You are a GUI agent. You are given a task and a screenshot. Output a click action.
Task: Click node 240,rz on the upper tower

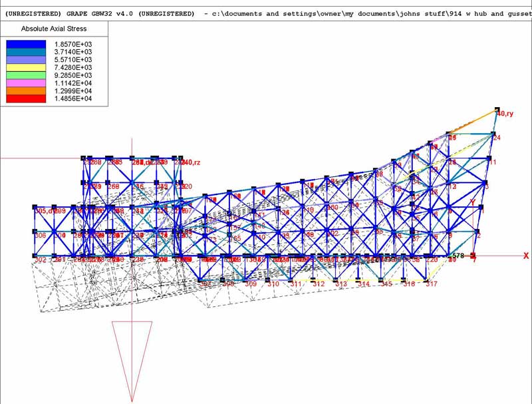190,162
